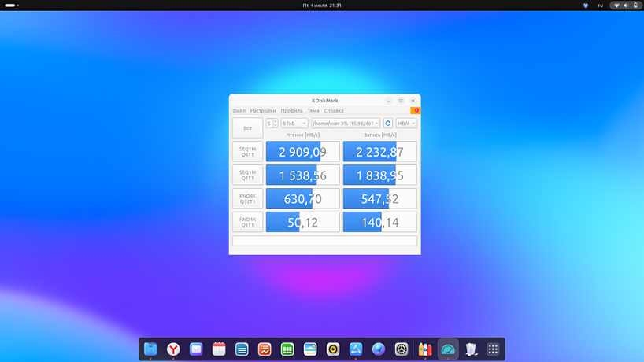Open the Настройки menu

pyautogui.click(x=263, y=111)
